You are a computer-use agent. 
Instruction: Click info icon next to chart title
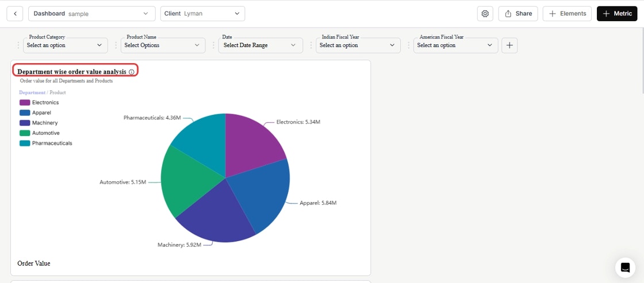pos(132,72)
